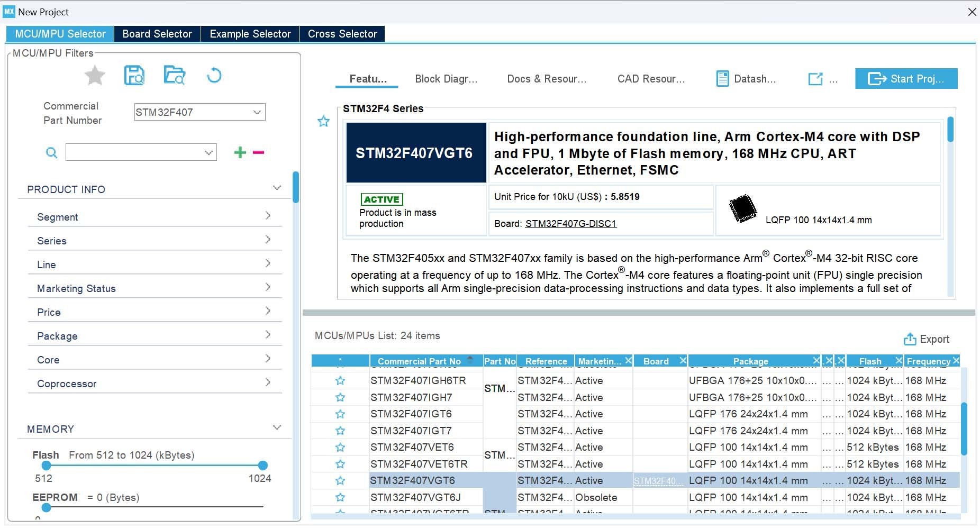Click the MCU list vertical scrollbar
Image resolution: width=980 pixels, height=529 pixels.
point(964,429)
